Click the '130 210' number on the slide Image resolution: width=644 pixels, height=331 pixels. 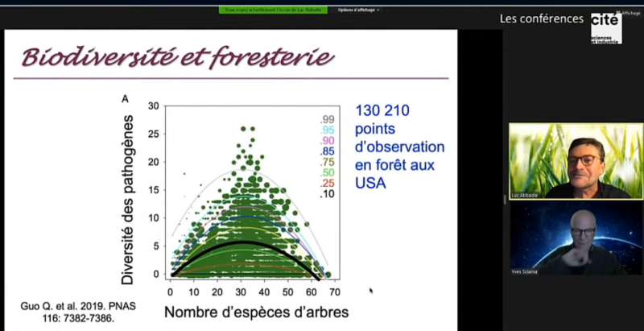click(x=382, y=110)
